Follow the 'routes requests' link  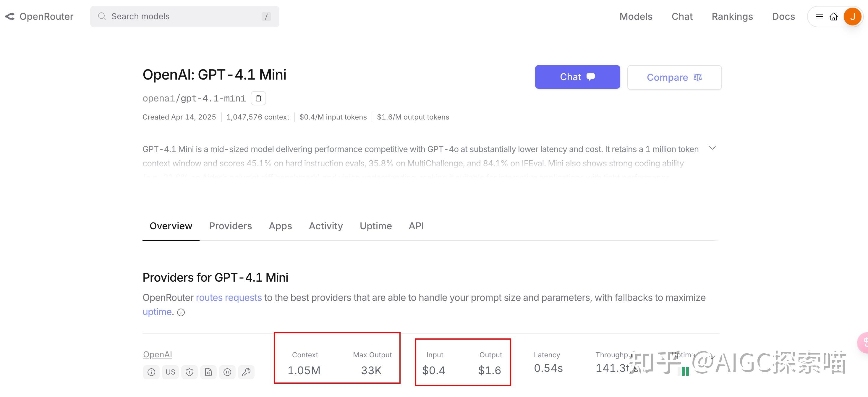[229, 298]
